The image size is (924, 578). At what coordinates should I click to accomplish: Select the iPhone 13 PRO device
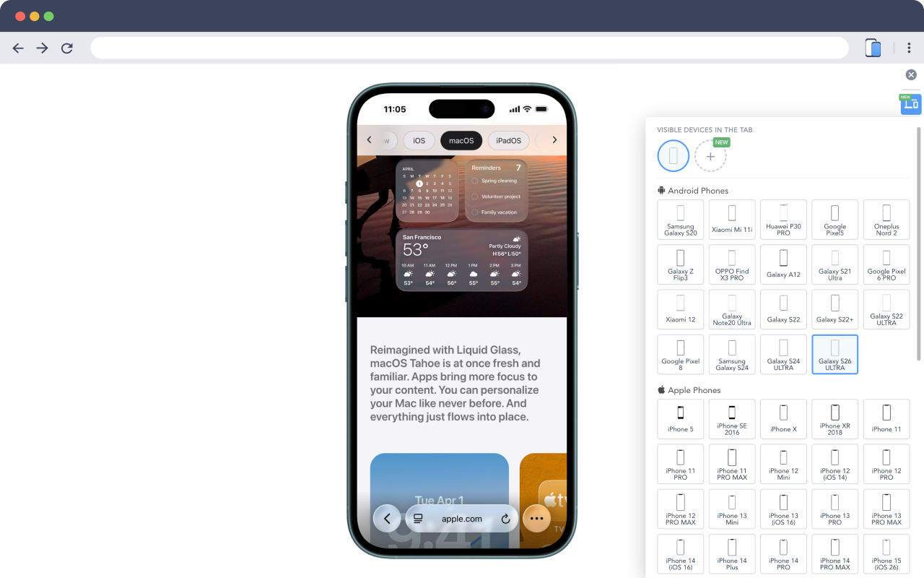coord(835,509)
